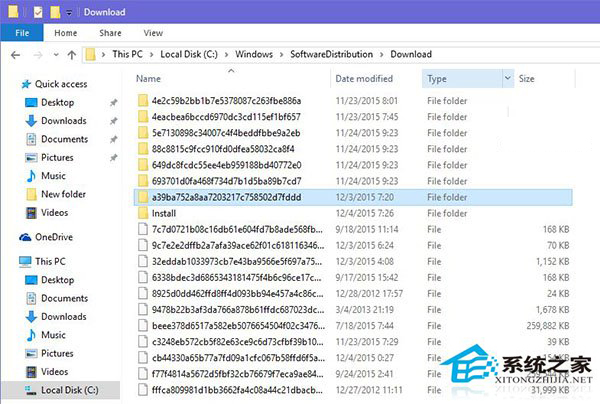Click pin icon next to Desktop
Image resolution: width=600 pixels, height=404 pixels.
(113, 103)
